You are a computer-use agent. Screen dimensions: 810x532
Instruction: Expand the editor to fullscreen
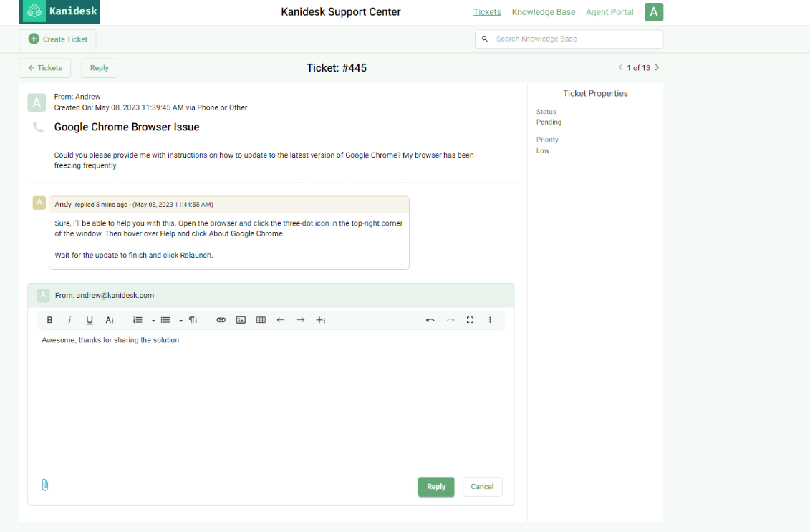(x=470, y=320)
